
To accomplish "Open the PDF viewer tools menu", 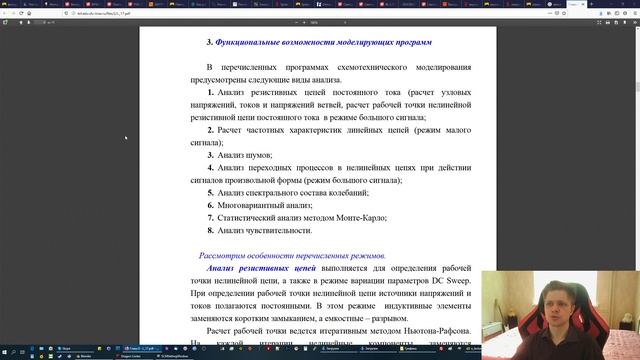I will [x=635, y=22].
